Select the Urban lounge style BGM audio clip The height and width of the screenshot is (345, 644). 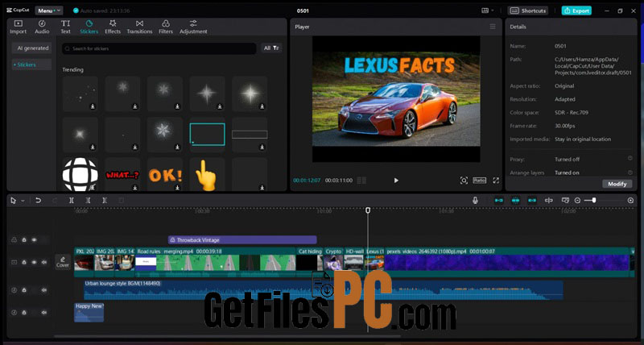pos(324,290)
